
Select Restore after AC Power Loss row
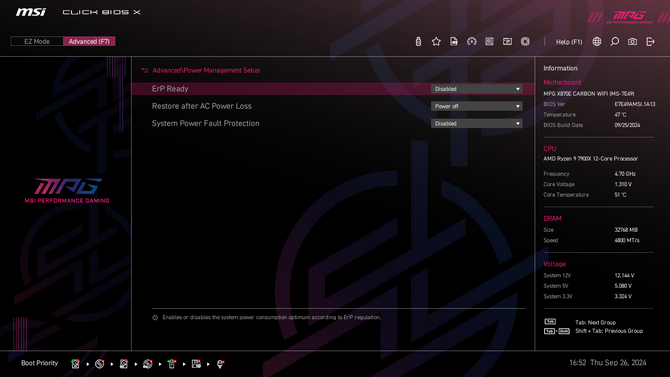(x=333, y=106)
